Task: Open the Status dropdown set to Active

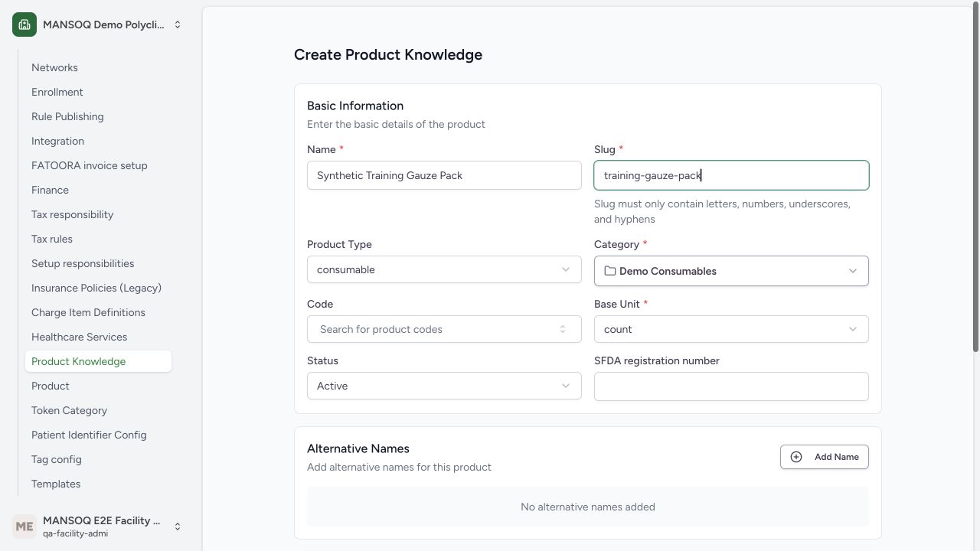Action: coord(444,386)
